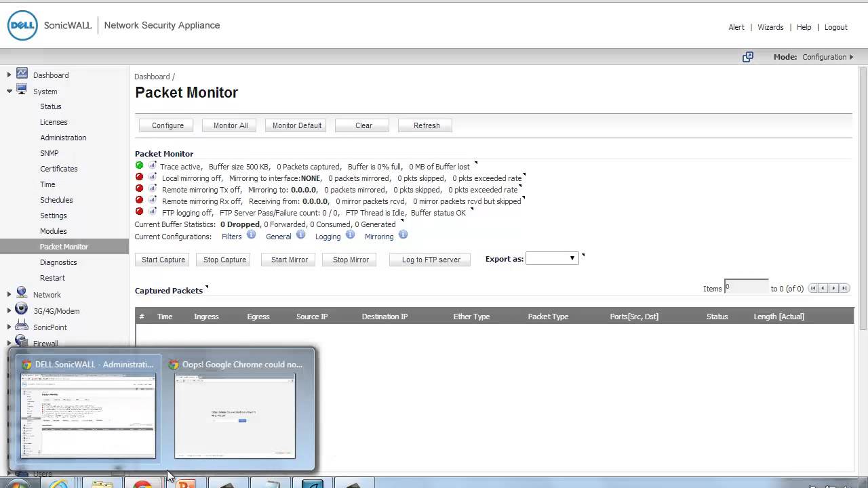Click the Clear button
The width and height of the screenshot is (868, 488).
click(363, 125)
